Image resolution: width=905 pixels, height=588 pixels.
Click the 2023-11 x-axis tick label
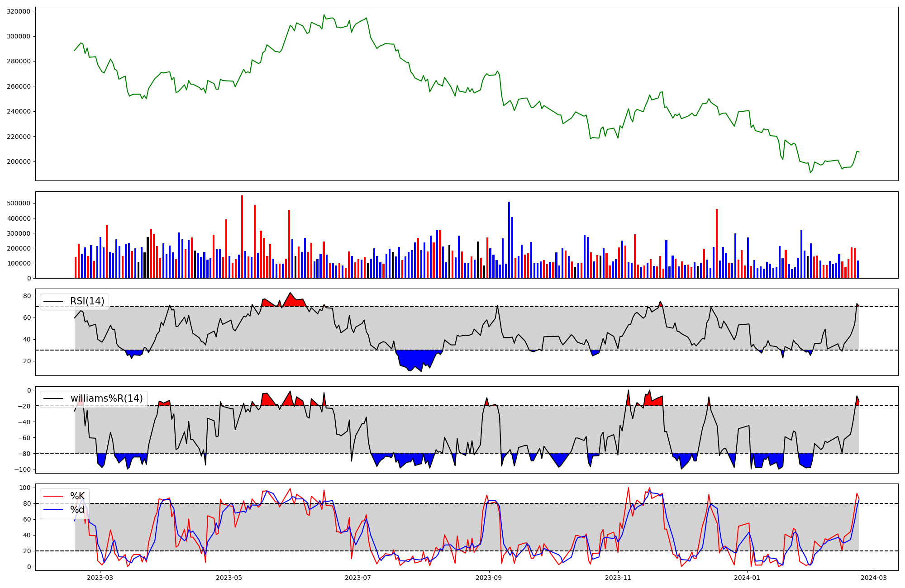click(x=618, y=578)
